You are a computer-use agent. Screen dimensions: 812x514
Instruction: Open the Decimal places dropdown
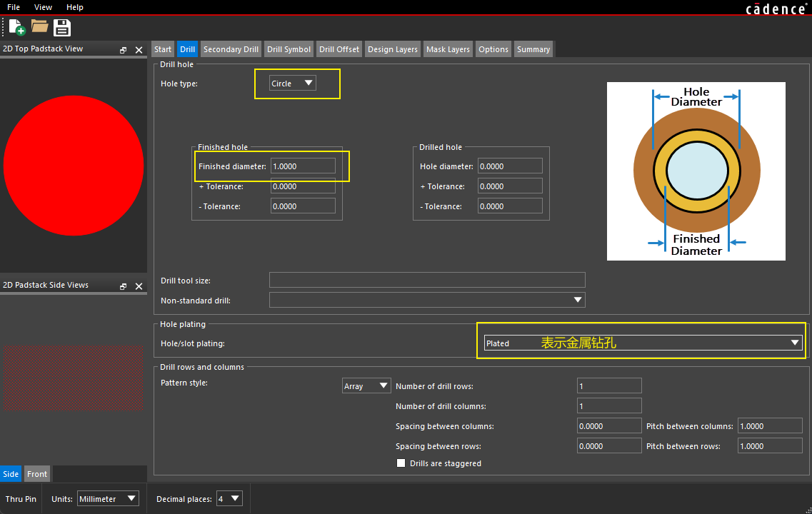click(229, 498)
